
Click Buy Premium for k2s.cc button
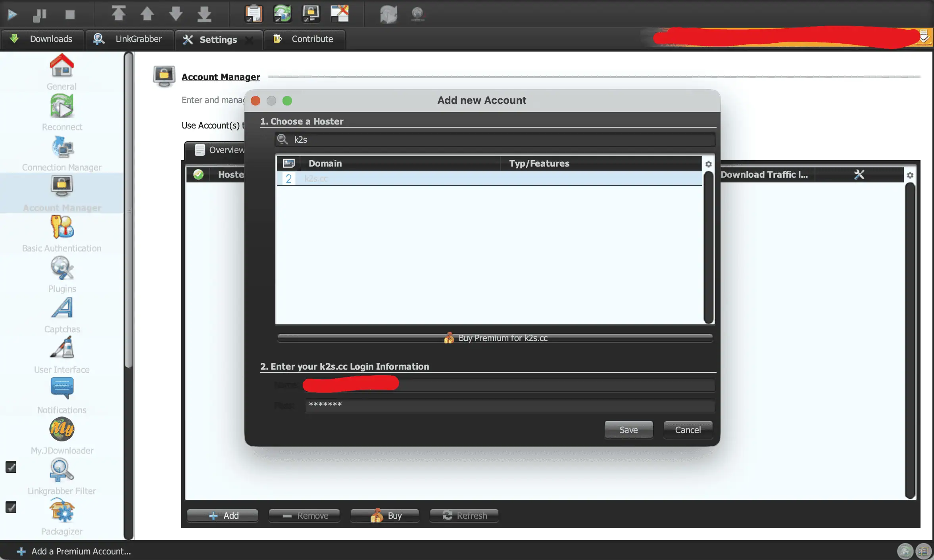pos(495,338)
